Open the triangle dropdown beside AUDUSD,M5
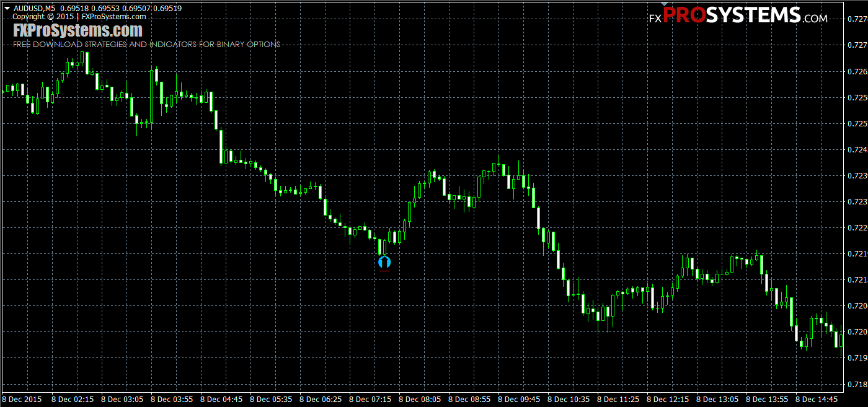 (7, 9)
